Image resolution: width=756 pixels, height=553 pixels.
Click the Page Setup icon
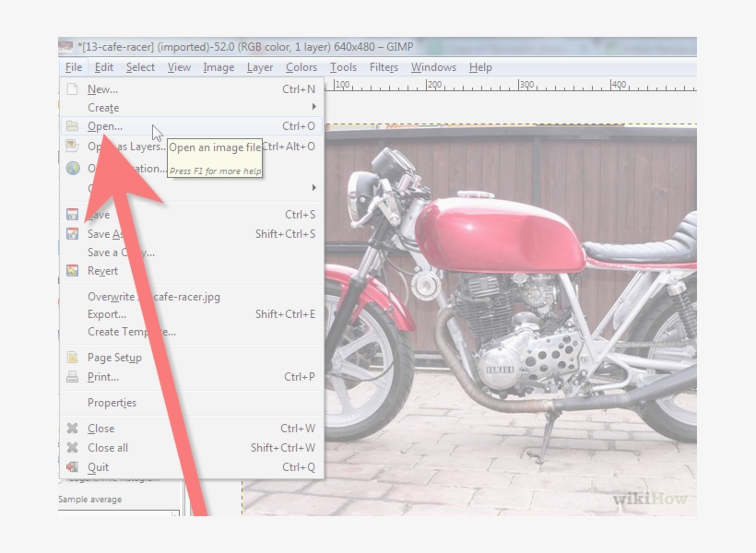73,357
